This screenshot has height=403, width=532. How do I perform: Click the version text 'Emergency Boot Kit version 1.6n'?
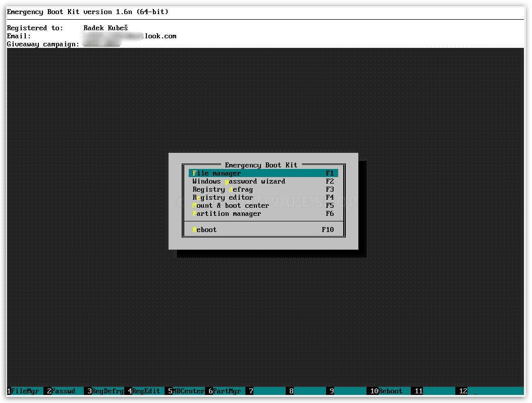click(x=70, y=12)
